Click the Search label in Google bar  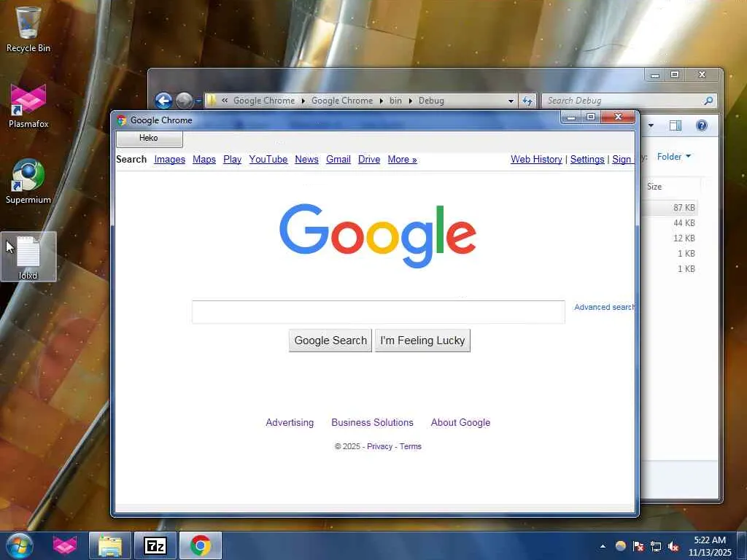pyautogui.click(x=131, y=160)
